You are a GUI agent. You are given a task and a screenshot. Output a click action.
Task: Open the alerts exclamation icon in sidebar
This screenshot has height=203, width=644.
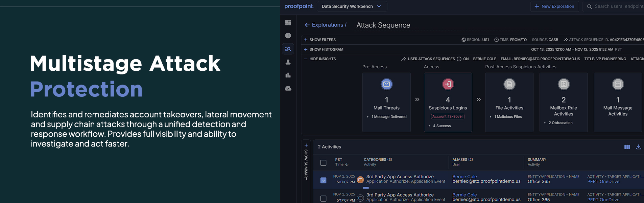[288, 36]
